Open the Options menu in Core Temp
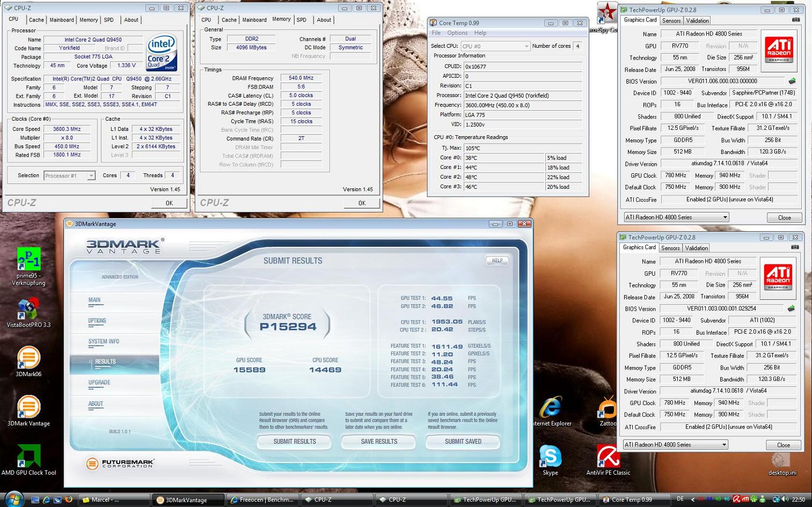The width and height of the screenshot is (812, 507). pos(457,33)
